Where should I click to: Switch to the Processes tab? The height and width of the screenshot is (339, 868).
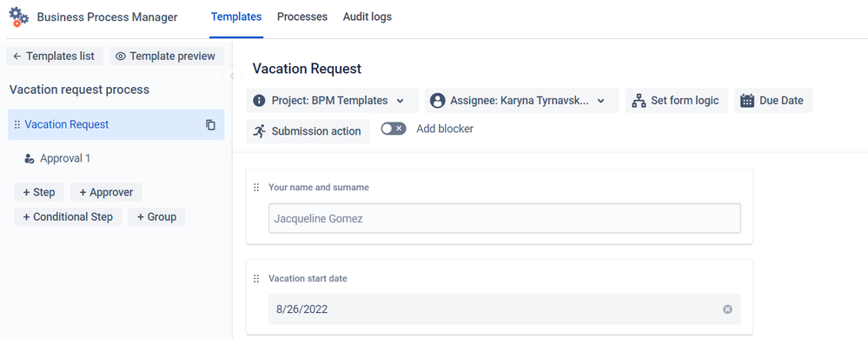click(x=302, y=17)
